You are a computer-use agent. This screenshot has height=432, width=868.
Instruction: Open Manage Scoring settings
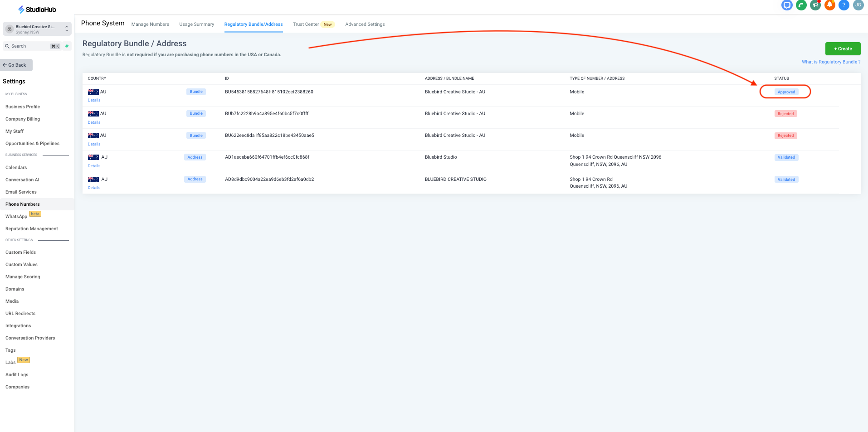click(x=23, y=277)
